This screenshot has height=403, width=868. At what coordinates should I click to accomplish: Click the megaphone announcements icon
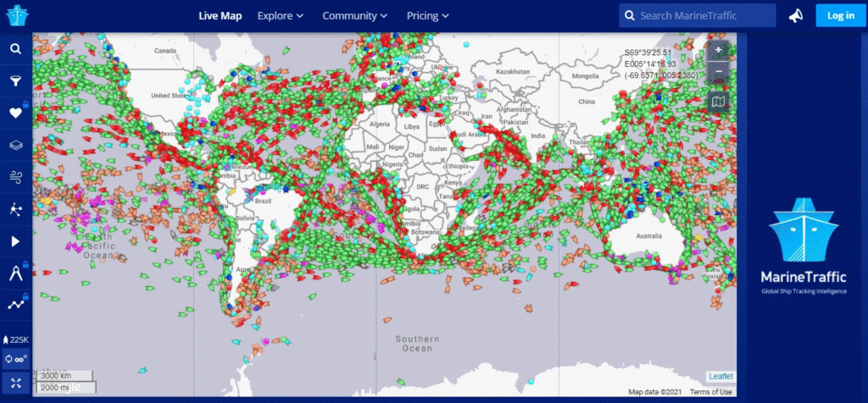click(x=795, y=16)
